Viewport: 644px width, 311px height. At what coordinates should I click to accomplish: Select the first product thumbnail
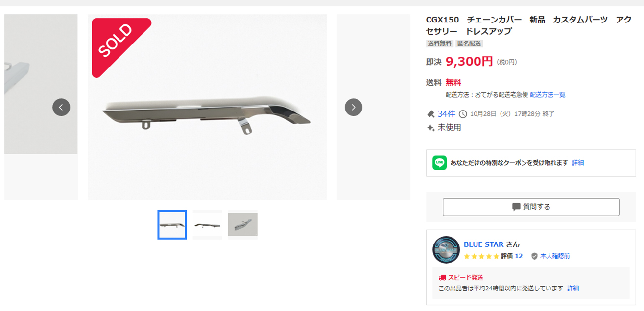pos(172,225)
